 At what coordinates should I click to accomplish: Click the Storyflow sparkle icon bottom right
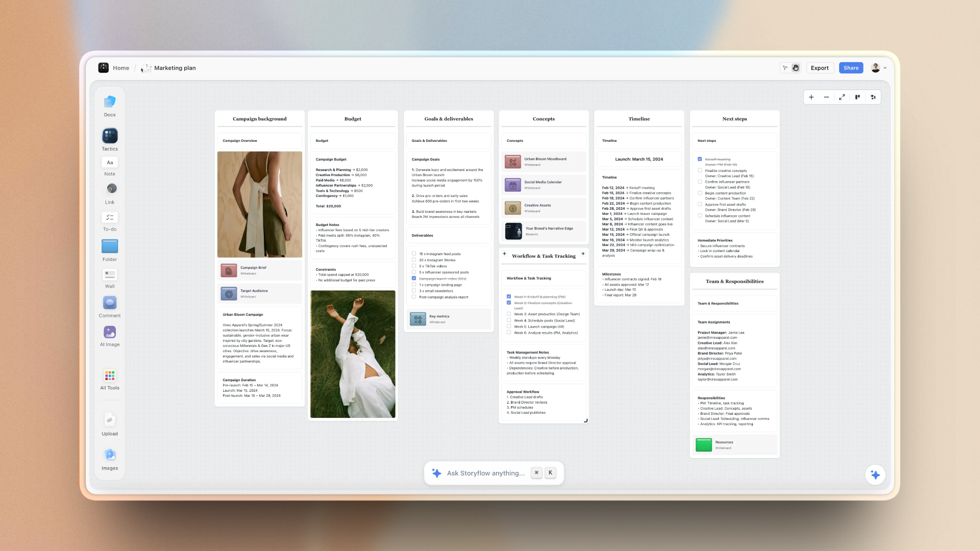[876, 474]
